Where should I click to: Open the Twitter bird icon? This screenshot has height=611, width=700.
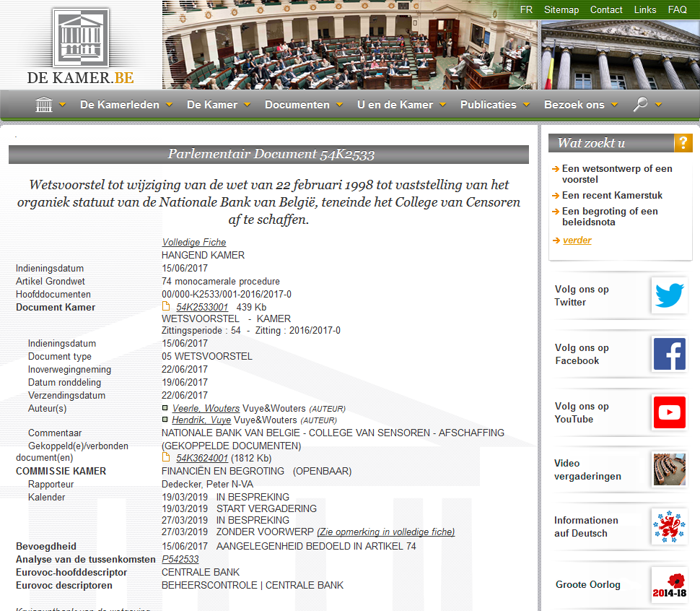pyautogui.click(x=668, y=295)
